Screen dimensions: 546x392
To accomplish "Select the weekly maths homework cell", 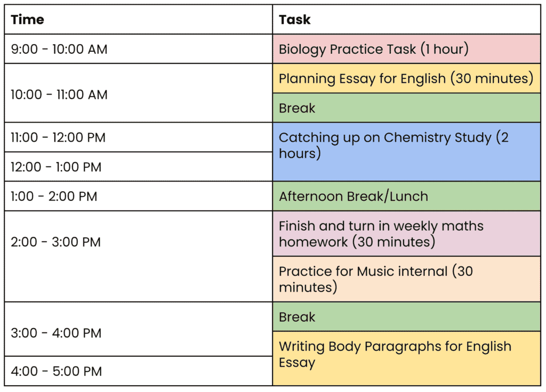I will click(x=407, y=234).
